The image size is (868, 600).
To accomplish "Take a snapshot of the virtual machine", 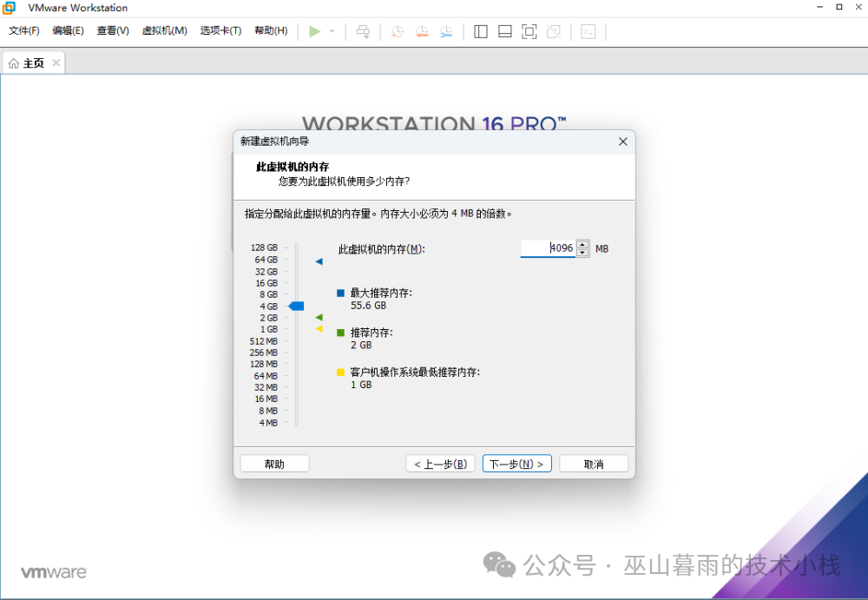I will 397,31.
